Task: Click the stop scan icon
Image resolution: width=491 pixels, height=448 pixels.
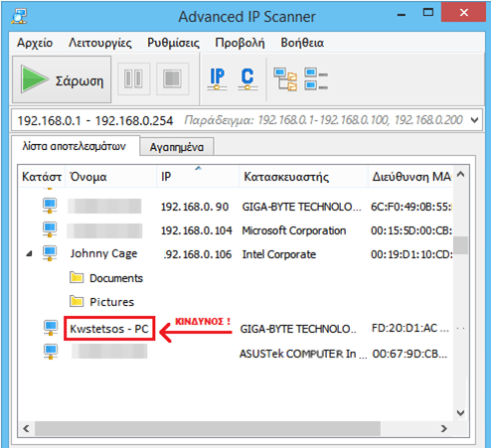Action: pos(173,78)
